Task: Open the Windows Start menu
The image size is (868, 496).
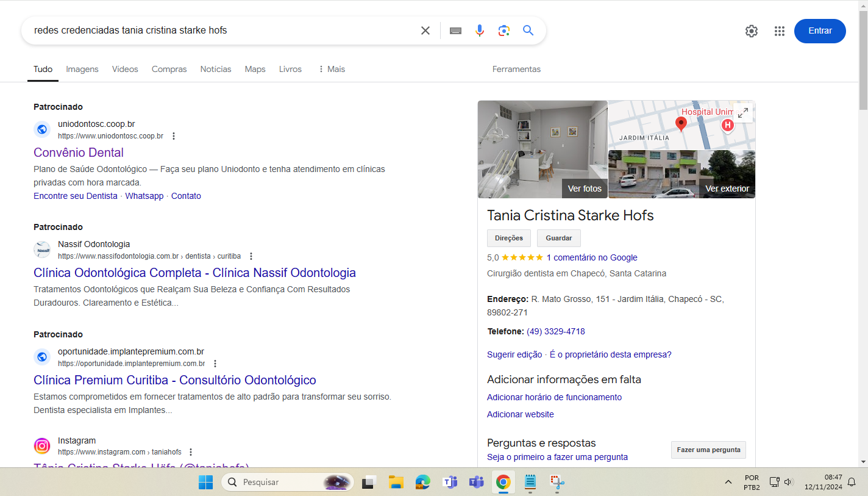Action: click(x=206, y=482)
